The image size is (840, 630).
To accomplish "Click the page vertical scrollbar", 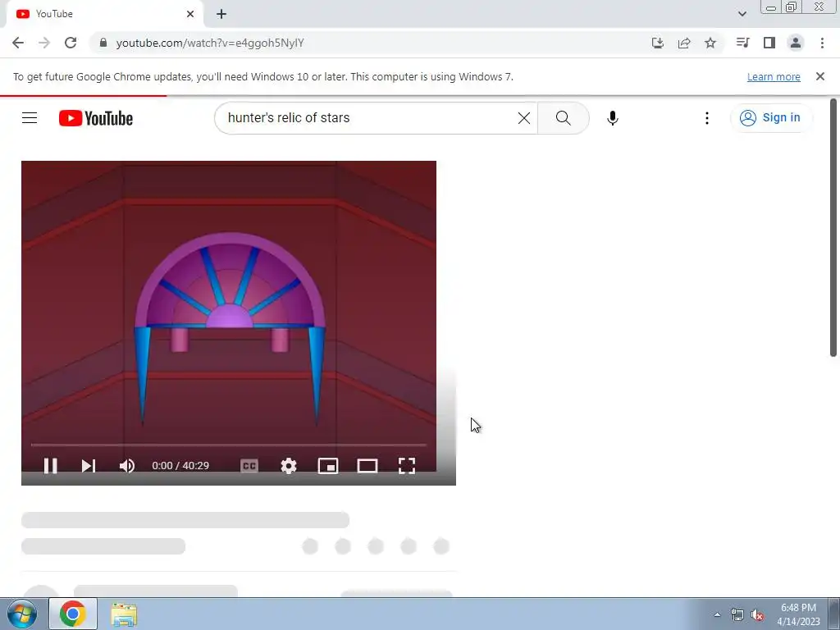I will (x=833, y=228).
